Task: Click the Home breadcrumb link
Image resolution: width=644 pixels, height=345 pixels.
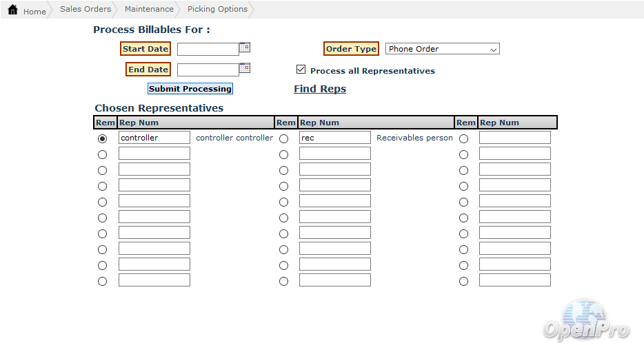Action: point(34,11)
